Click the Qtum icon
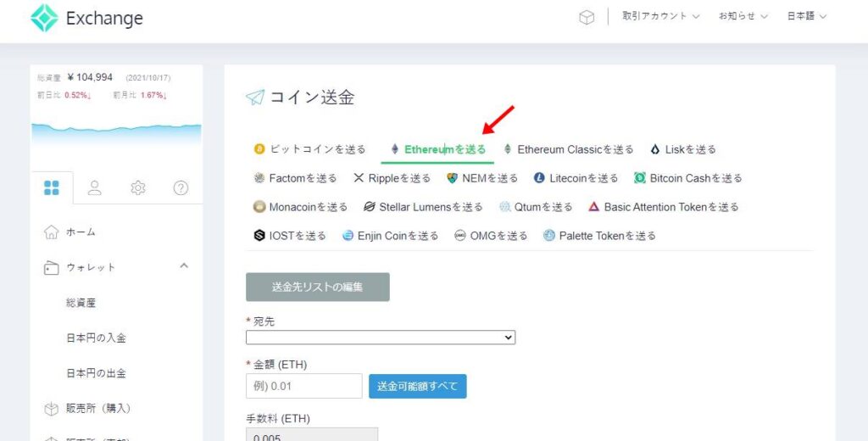Image resolution: width=868 pixels, height=441 pixels. point(505,207)
